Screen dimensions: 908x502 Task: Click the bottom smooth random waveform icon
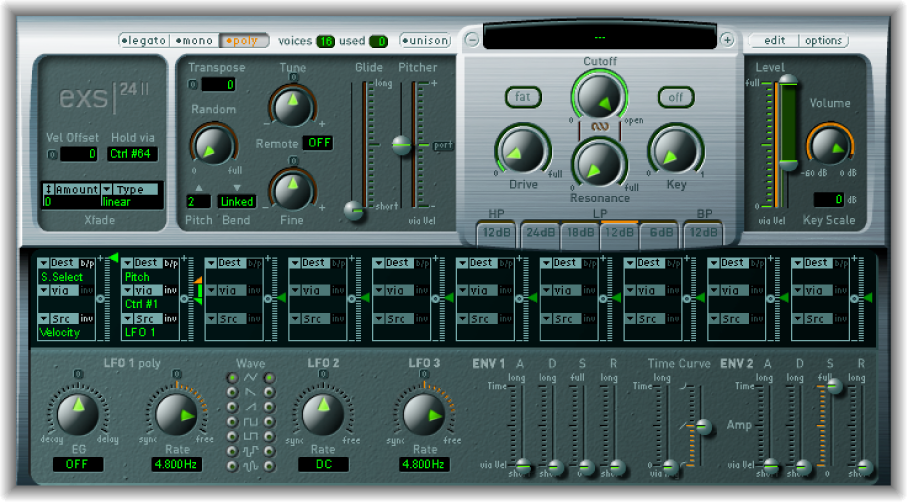pyautogui.click(x=250, y=466)
